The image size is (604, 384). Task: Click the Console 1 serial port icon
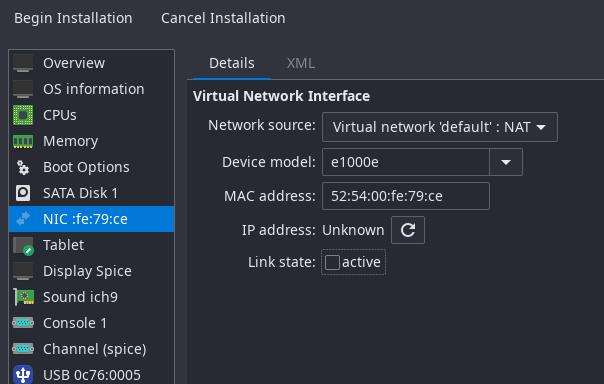coord(23,323)
